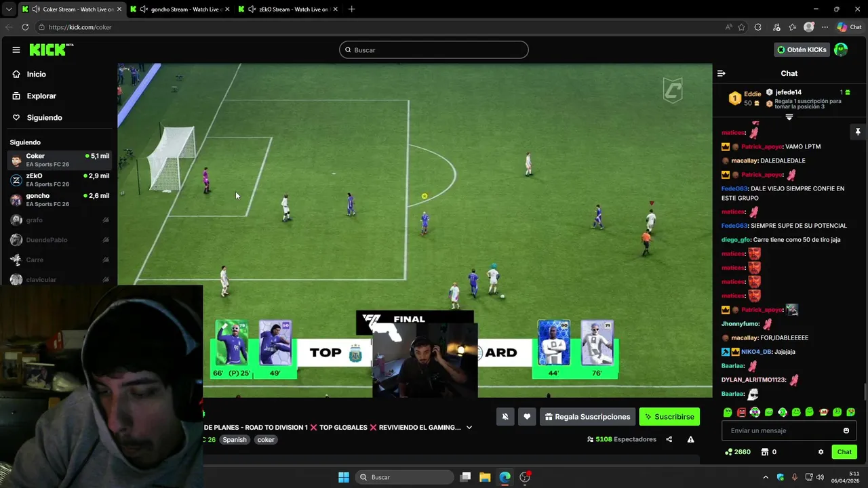Insert the first green blob emote
This screenshot has height=488, width=868.
[728, 412]
